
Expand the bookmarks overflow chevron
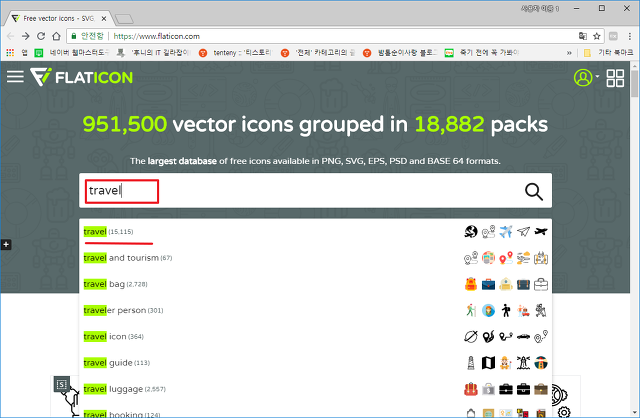point(569,53)
